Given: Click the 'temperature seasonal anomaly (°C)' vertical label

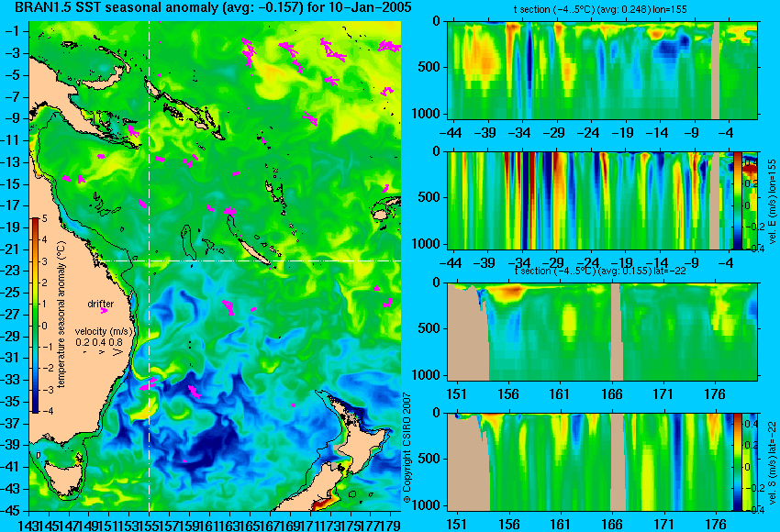Looking at the screenshot, I should pos(61,315).
